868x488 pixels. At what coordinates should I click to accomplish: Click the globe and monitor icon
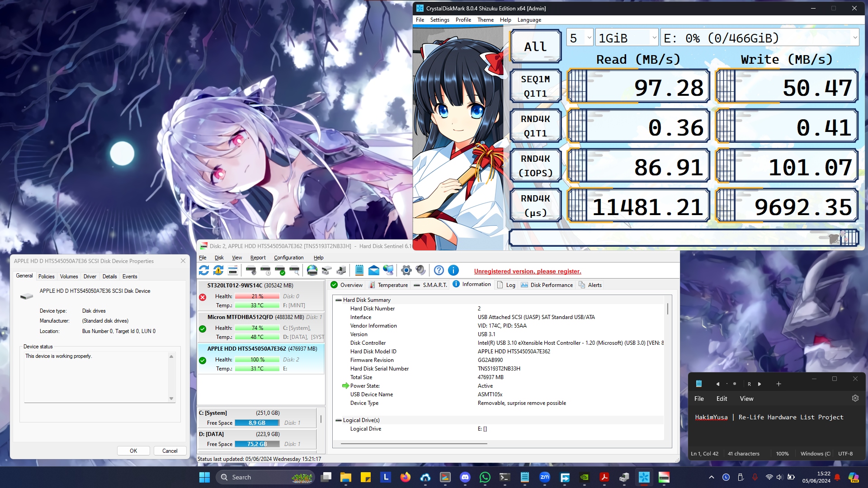click(x=388, y=270)
